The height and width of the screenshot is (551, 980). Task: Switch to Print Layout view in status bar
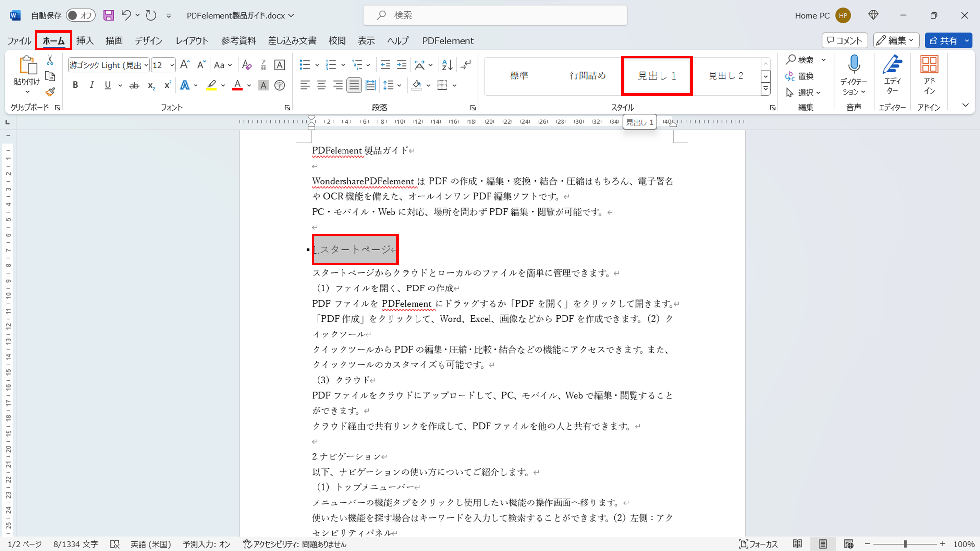823,544
